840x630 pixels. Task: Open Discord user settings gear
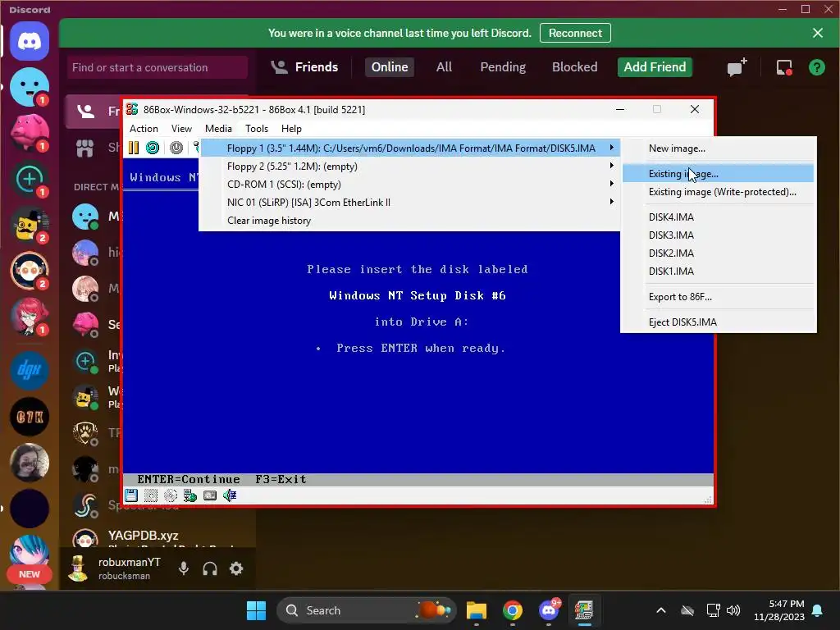236,568
